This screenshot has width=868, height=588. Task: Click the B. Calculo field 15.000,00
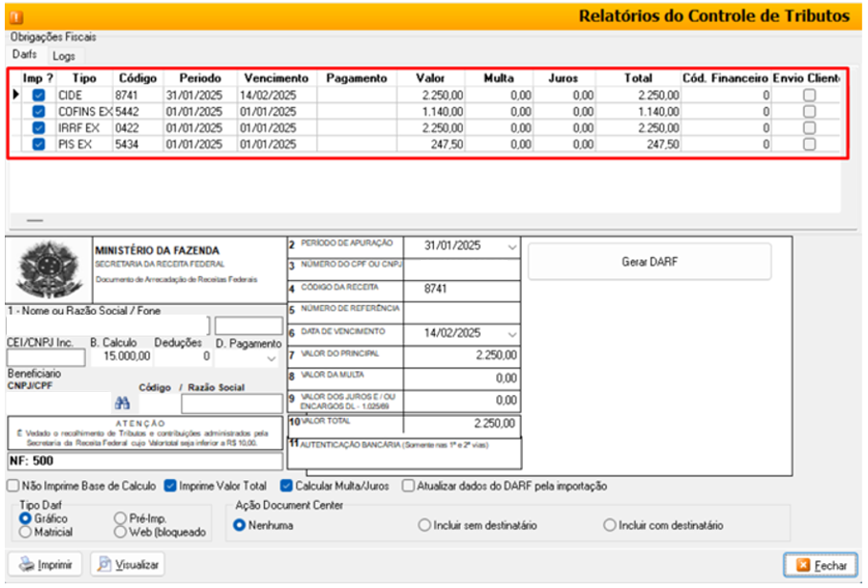(x=120, y=357)
